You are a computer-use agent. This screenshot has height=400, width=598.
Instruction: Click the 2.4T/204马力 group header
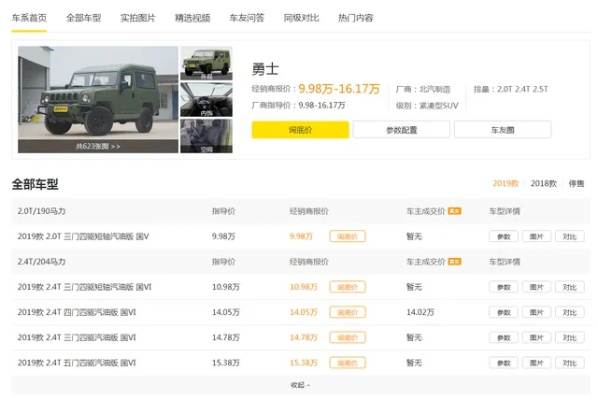[x=41, y=262]
